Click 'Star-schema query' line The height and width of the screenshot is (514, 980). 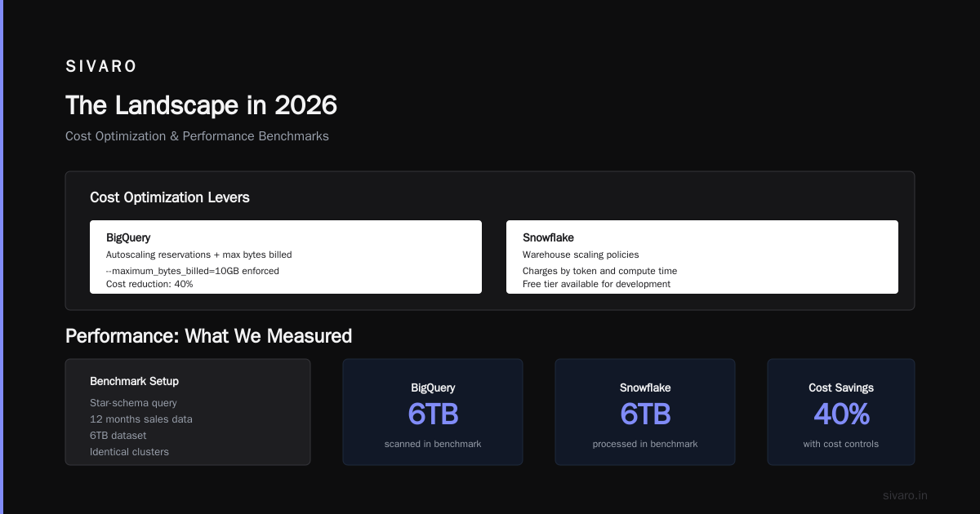pyautogui.click(x=133, y=403)
